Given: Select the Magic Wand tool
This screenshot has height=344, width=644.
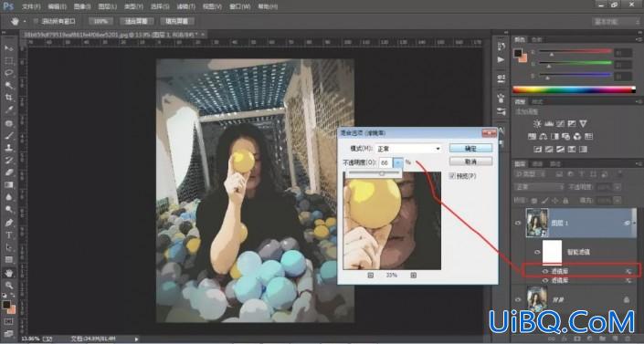Looking at the screenshot, I should click(8, 86).
